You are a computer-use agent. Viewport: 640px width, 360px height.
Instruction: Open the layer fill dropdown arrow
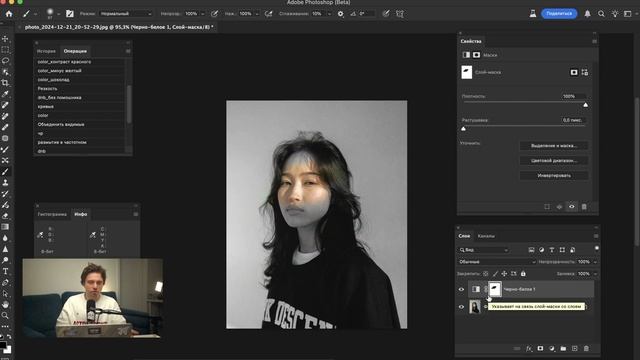pyautogui.click(x=595, y=274)
